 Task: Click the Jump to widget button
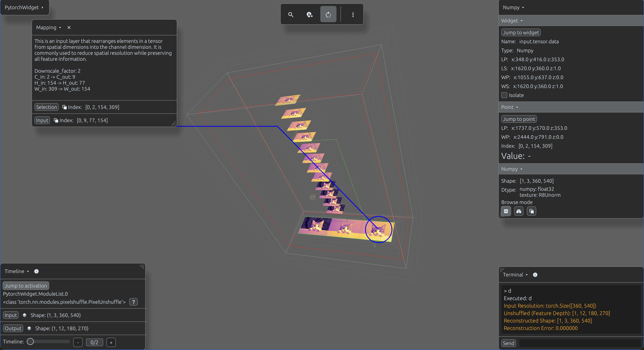(x=521, y=33)
